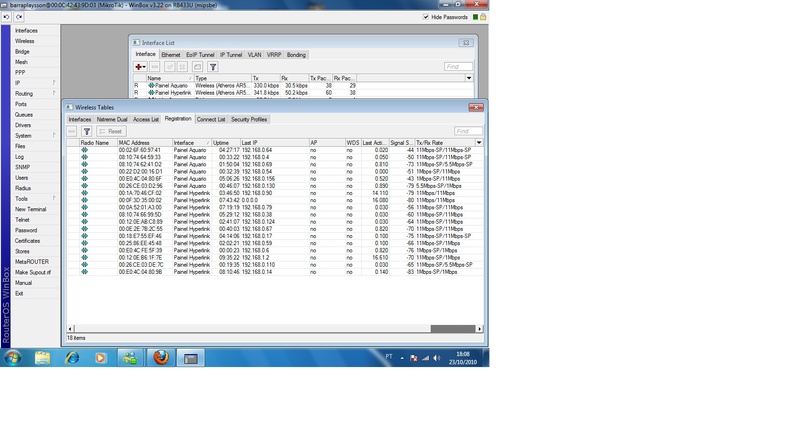
Task: Click the Remove minus icon in Interface List
Action: click(155, 67)
